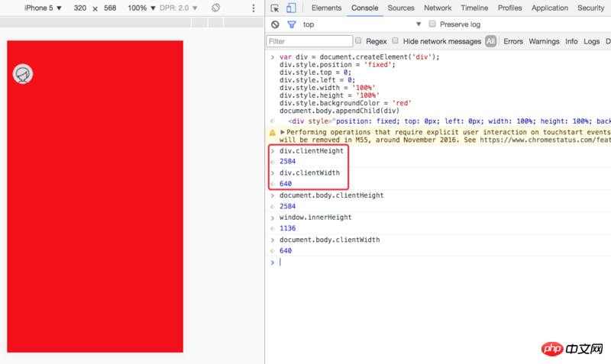Check the Regex filter checkbox
Screen dimensions: 611x364
(x=360, y=41)
